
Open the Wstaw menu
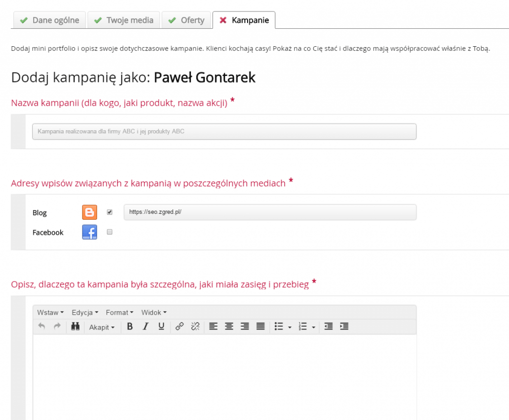tap(50, 313)
